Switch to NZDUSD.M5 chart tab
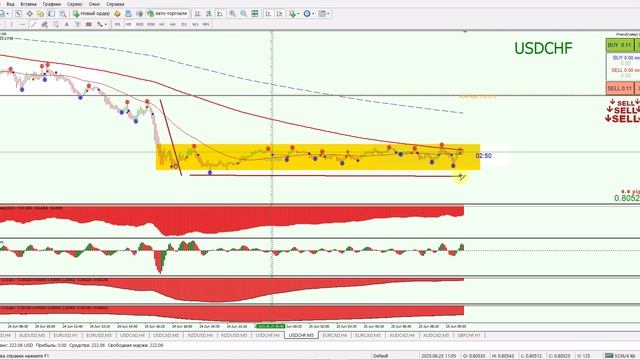 (x=234, y=335)
